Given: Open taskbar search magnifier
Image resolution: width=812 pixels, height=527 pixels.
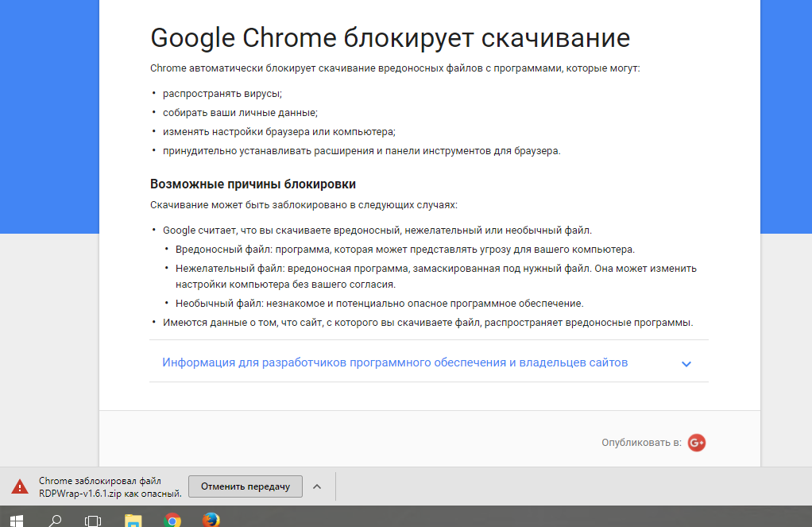Looking at the screenshot, I should (55, 521).
